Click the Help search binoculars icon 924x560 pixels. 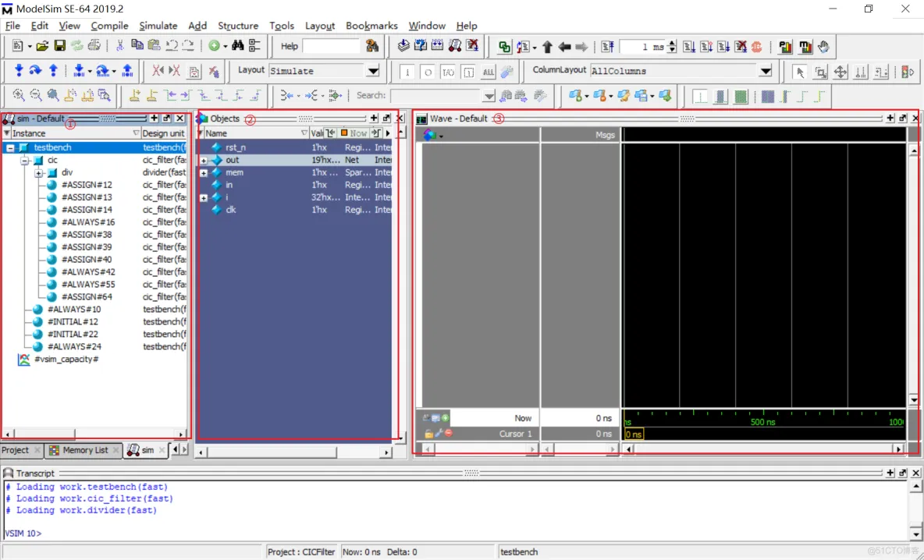point(371,46)
